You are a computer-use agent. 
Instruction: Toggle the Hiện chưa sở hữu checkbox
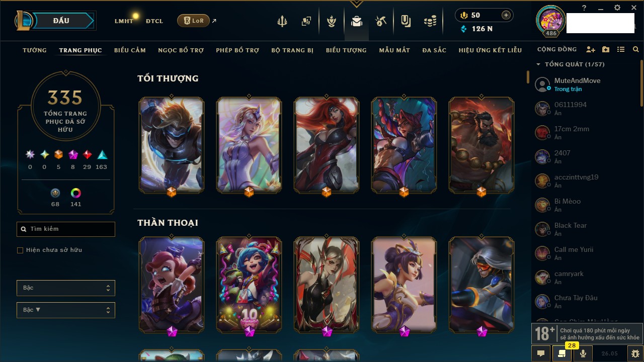tap(20, 250)
